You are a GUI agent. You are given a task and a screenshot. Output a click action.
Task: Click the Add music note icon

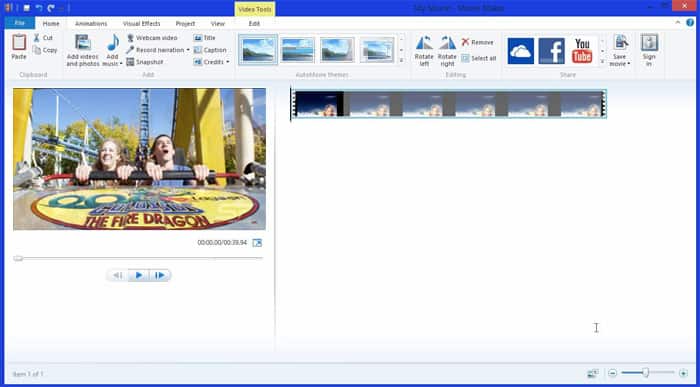113,43
